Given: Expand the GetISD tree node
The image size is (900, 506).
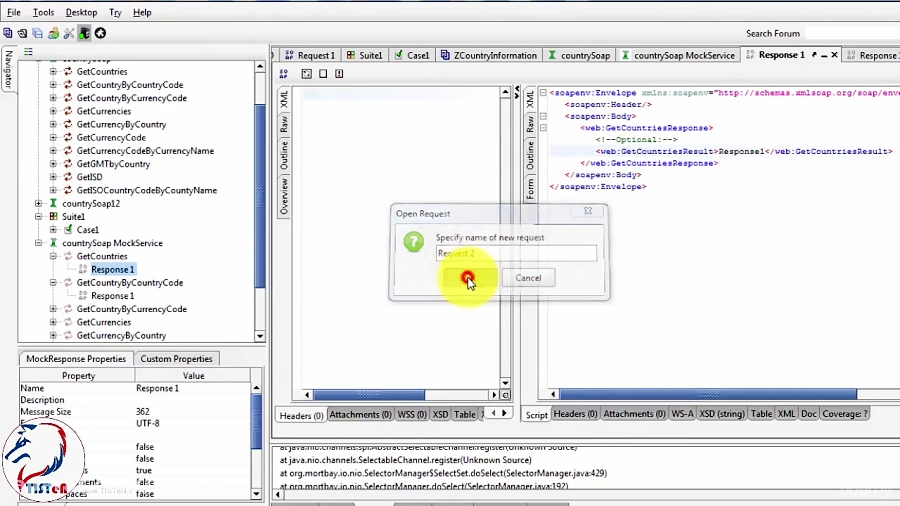Looking at the screenshot, I should point(53,177).
